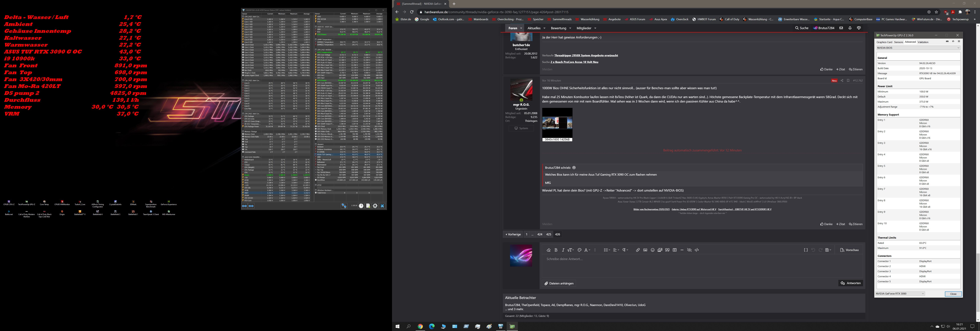Switch to Validation tab in GPU-Z
The height and width of the screenshot is (331, 980).
[x=923, y=42]
